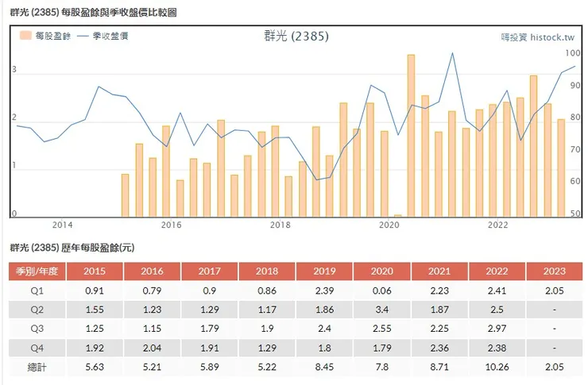Click the 2020 total value 7.8

382,367
